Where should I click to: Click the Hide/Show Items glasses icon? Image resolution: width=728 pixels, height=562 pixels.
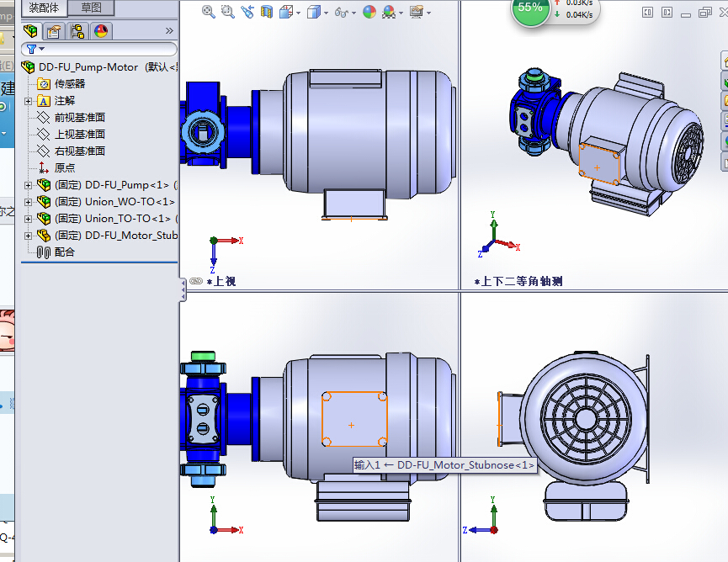coord(341,13)
